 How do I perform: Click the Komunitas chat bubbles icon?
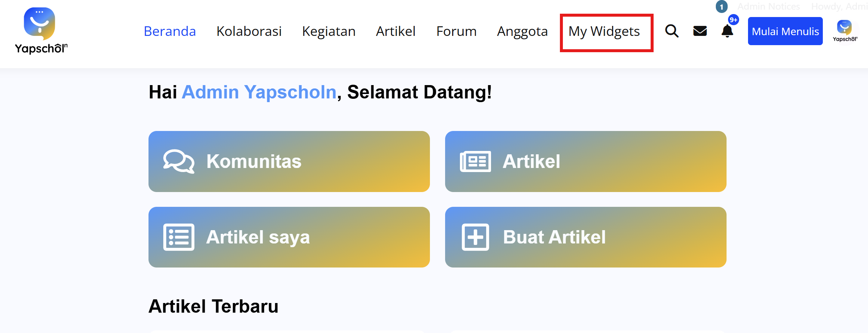coord(178,162)
